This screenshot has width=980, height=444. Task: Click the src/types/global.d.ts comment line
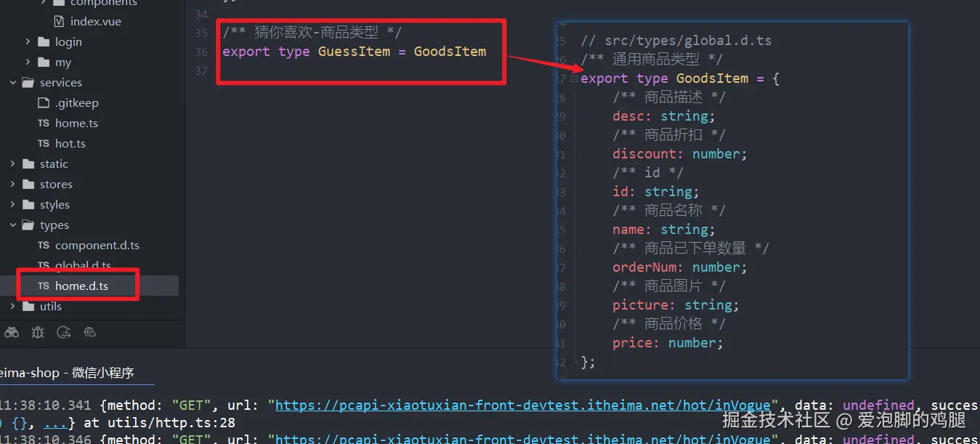[x=676, y=41]
